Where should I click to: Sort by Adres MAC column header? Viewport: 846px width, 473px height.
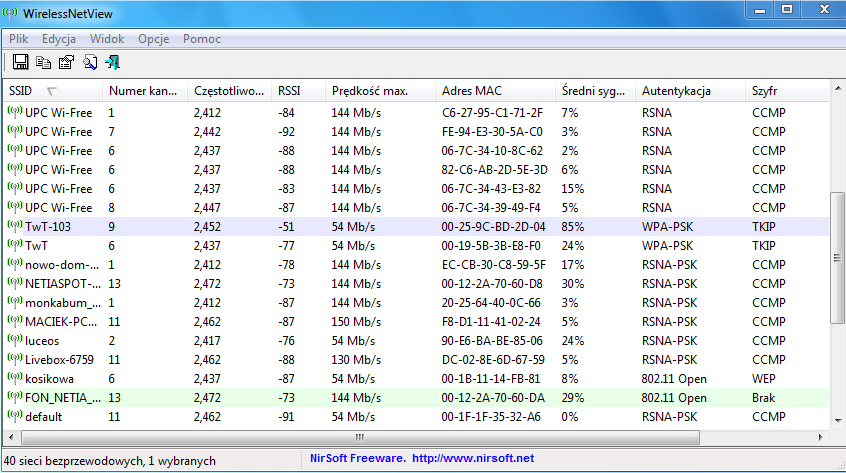click(495, 91)
